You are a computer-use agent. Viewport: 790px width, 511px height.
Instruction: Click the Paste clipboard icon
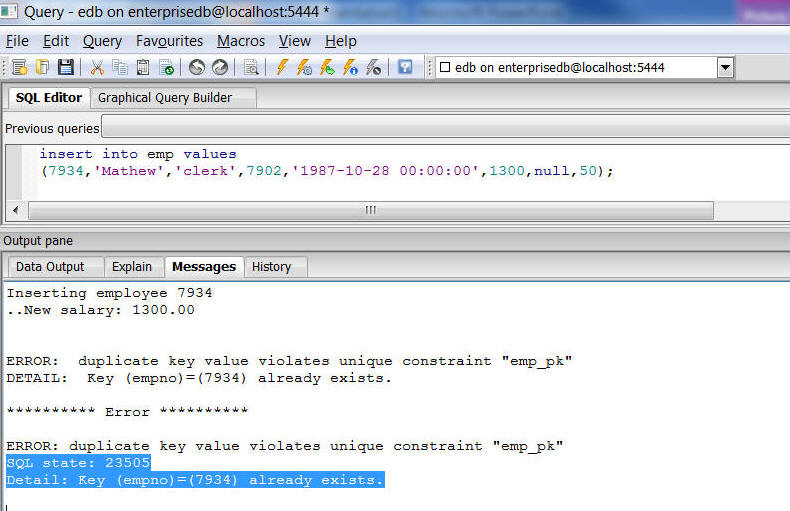pos(143,67)
